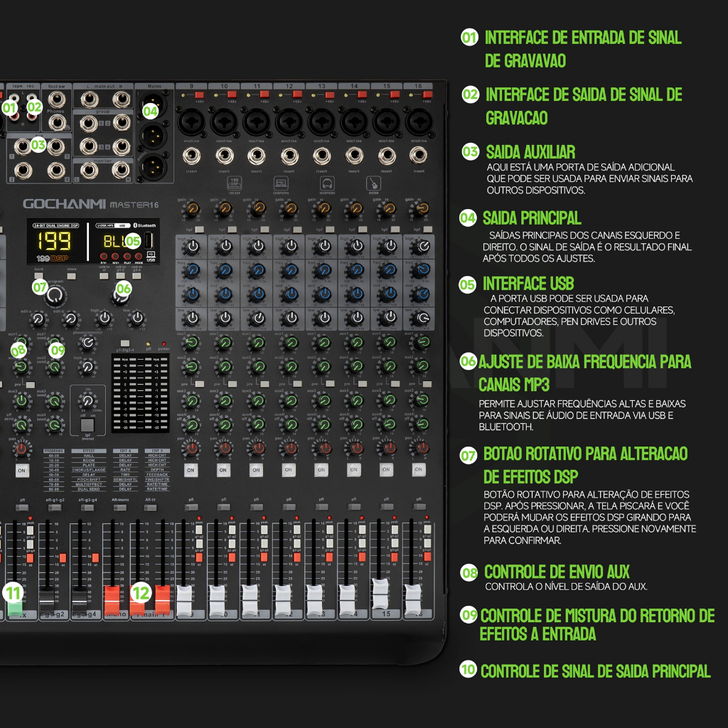Click the 199 DSP icon below inserts
The height and width of the screenshot is (728, 728).
[234, 183]
